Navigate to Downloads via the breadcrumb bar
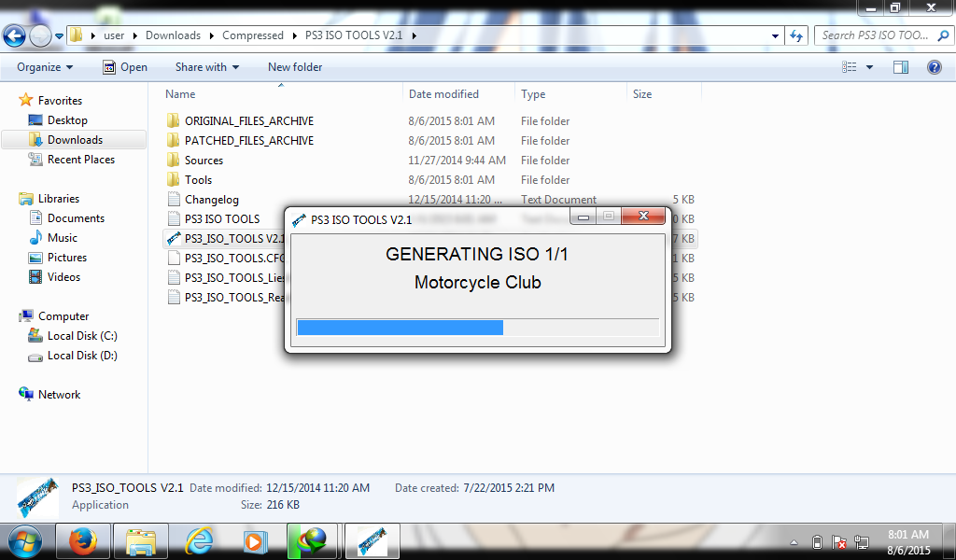The height and width of the screenshot is (560, 956). [173, 35]
